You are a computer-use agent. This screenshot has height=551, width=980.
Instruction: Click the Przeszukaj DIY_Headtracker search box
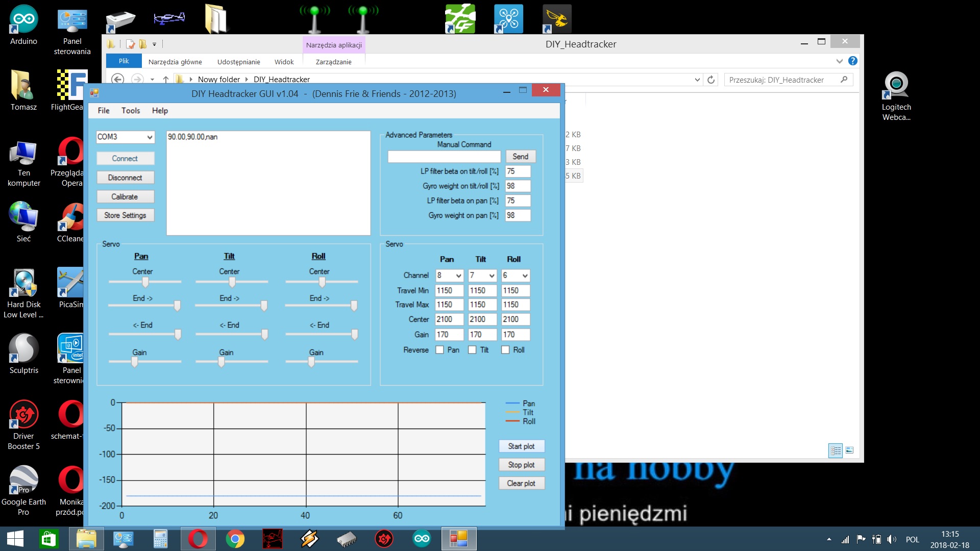[789, 80]
